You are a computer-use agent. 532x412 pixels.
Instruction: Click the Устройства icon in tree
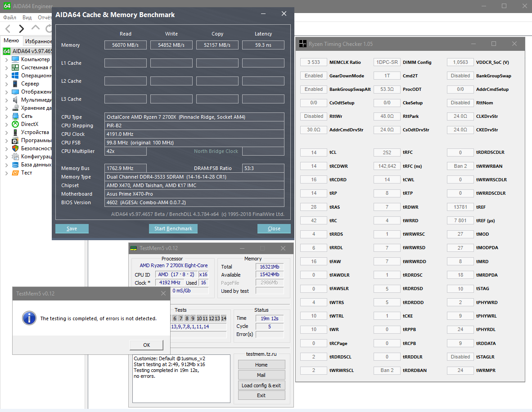click(15, 132)
